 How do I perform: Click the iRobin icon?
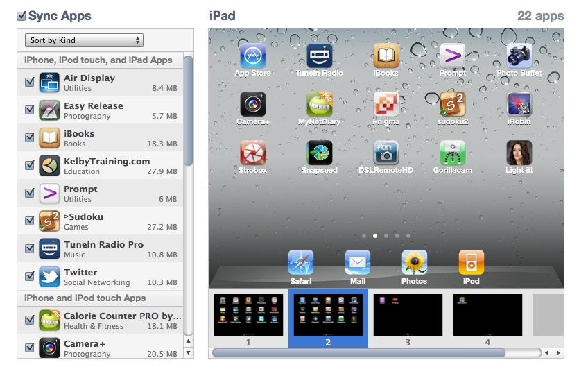[x=519, y=104]
